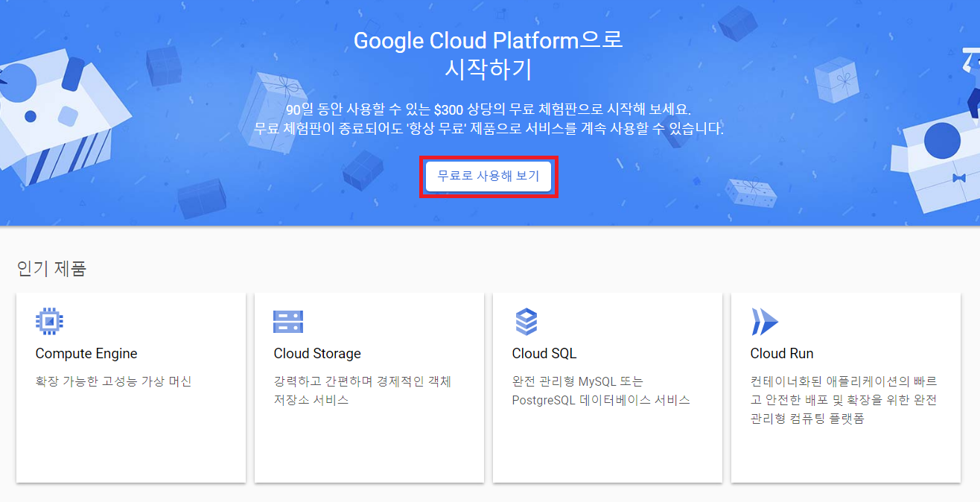Click the 인기 제품 section heading
This screenshot has height=502, width=980.
51,268
